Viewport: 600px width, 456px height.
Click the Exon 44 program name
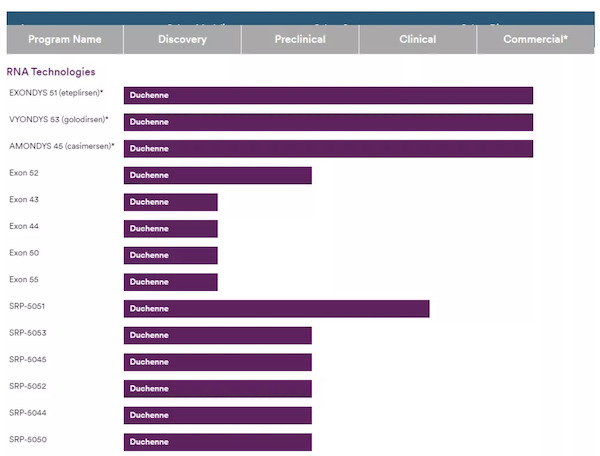tap(24, 226)
